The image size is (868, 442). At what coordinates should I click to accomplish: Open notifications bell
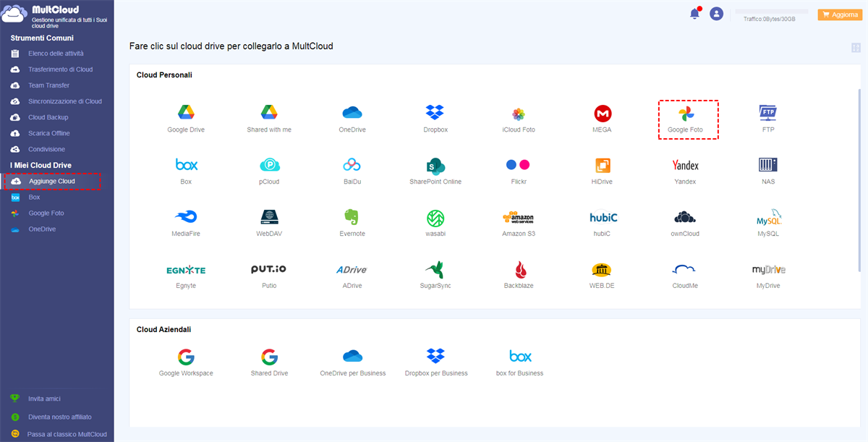[695, 13]
